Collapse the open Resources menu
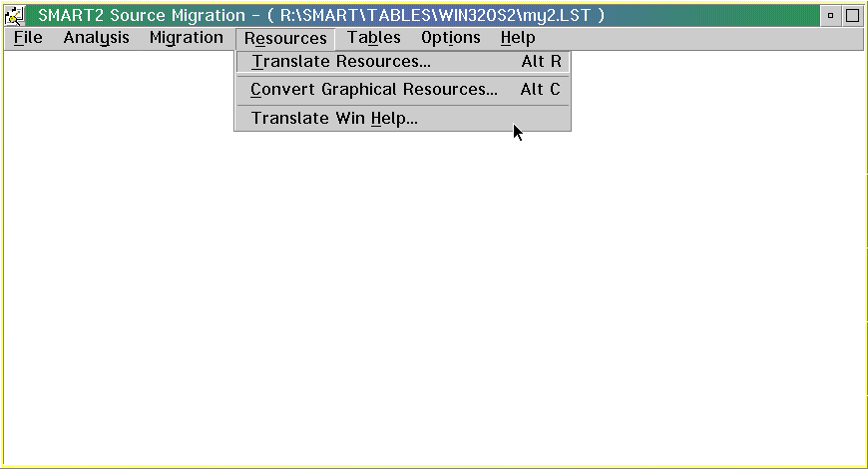 pyautogui.click(x=285, y=39)
